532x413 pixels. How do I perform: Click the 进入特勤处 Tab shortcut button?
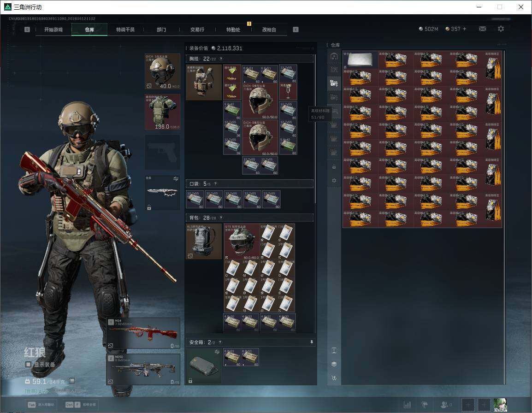[42, 405]
